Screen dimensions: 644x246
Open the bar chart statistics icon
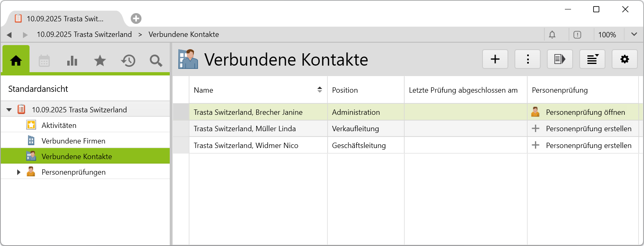(72, 61)
